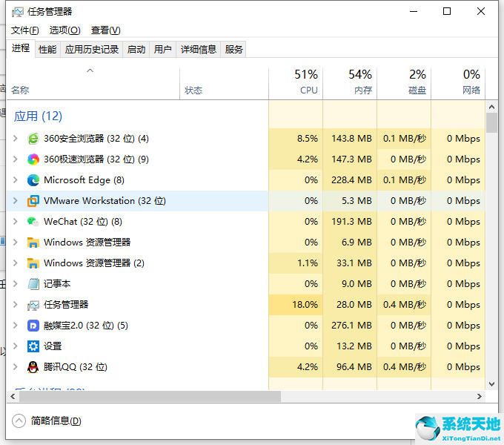Click the 360极速浏览器 colorful icon
Screen dimensions: 504x445
click(33, 159)
